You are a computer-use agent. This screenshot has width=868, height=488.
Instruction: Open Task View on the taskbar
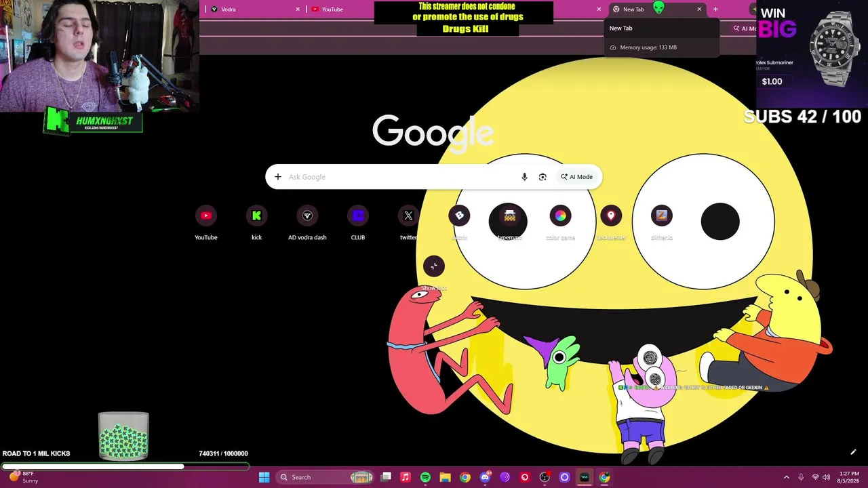(x=386, y=477)
